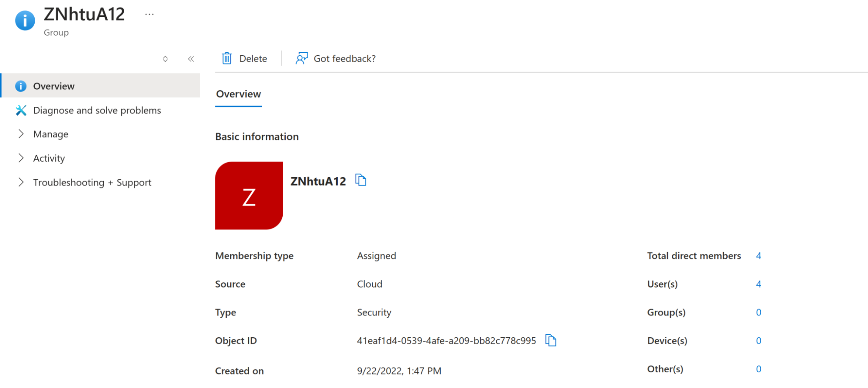Copy the Object ID value
The image size is (868, 388).
pos(551,340)
